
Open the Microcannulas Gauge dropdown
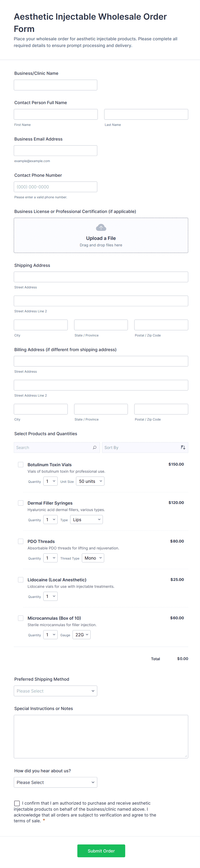pyautogui.click(x=82, y=635)
